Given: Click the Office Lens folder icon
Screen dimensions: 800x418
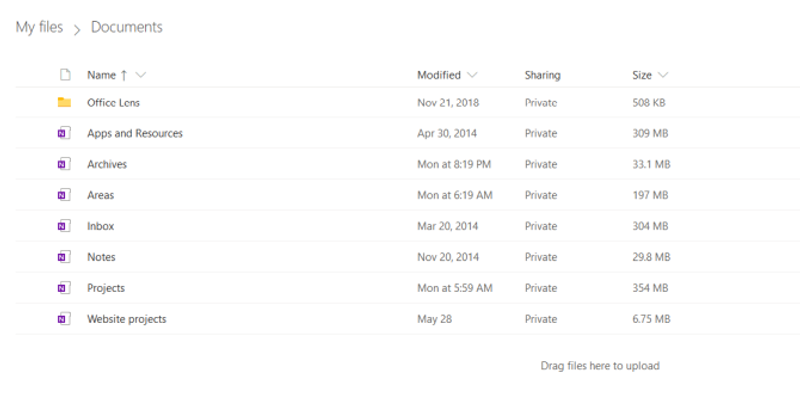Looking at the screenshot, I should tap(64, 103).
